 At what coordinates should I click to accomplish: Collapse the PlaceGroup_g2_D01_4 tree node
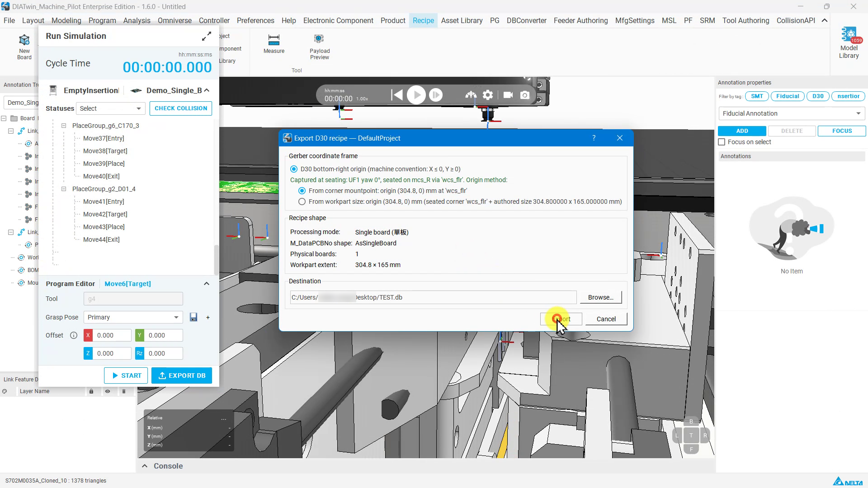[x=64, y=189]
